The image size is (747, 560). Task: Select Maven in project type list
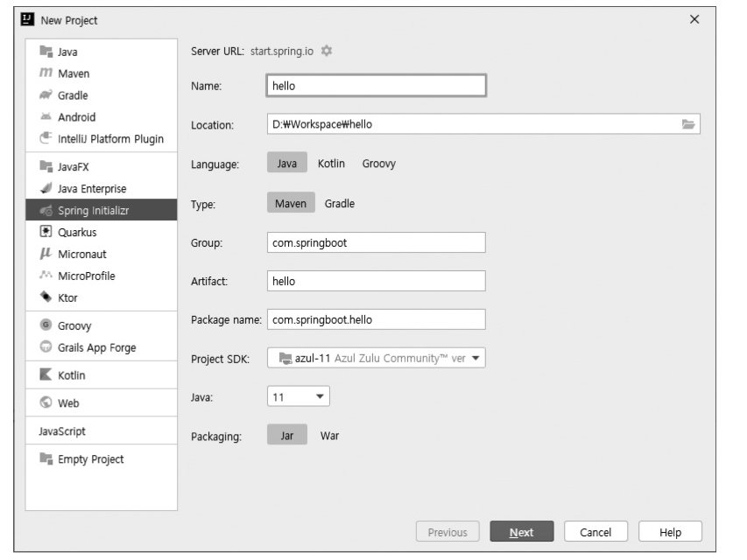(101, 73)
